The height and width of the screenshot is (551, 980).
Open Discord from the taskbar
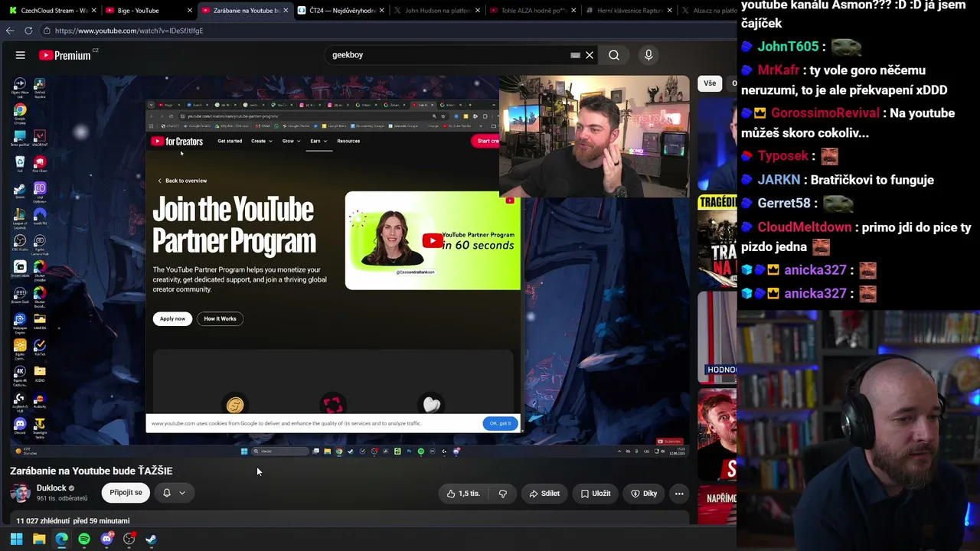tap(106, 539)
